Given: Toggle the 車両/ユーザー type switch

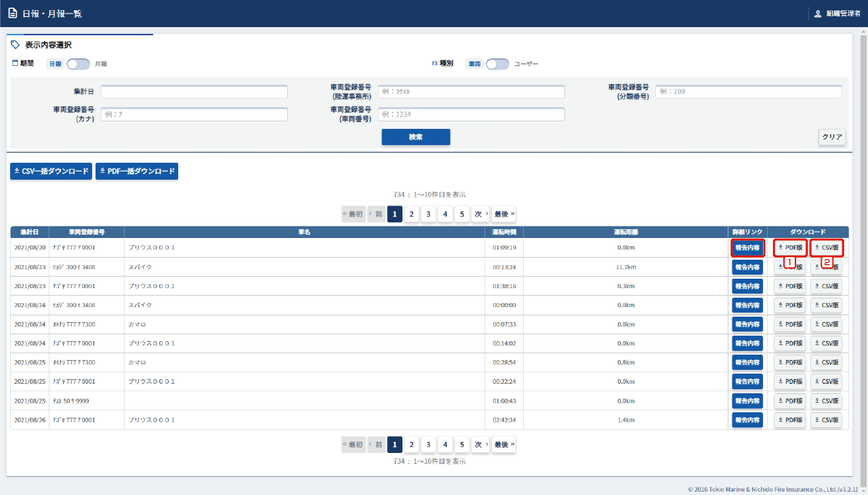Looking at the screenshot, I should tap(497, 64).
